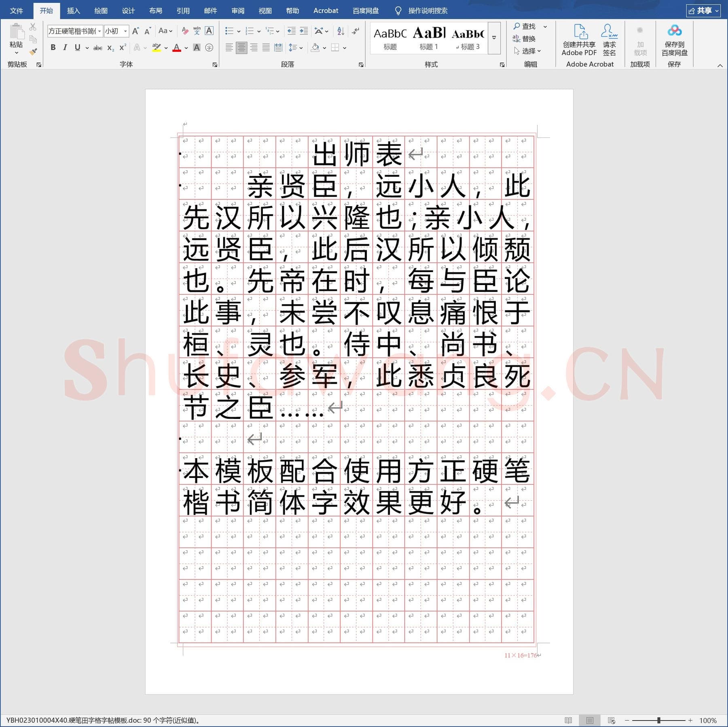Increase font size with the larger A icon
This screenshot has height=727, width=728.
135,31
